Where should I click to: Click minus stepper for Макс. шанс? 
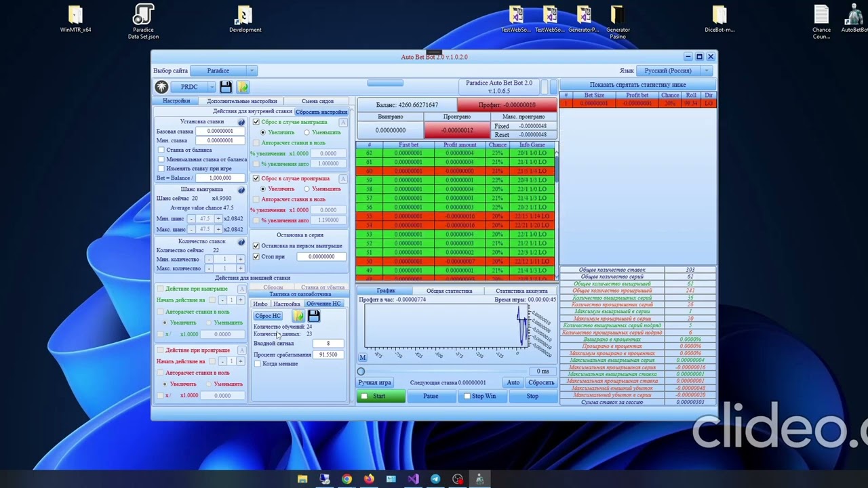(192, 229)
